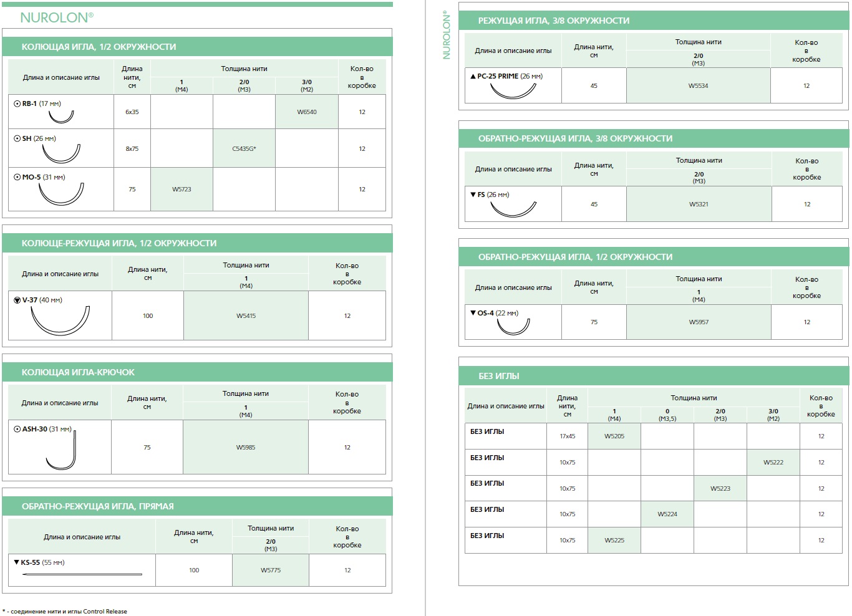This screenshot has height=616, width=852.
Task: Click the round-point symbol beside MO-5
Action: tap(17, 177)
